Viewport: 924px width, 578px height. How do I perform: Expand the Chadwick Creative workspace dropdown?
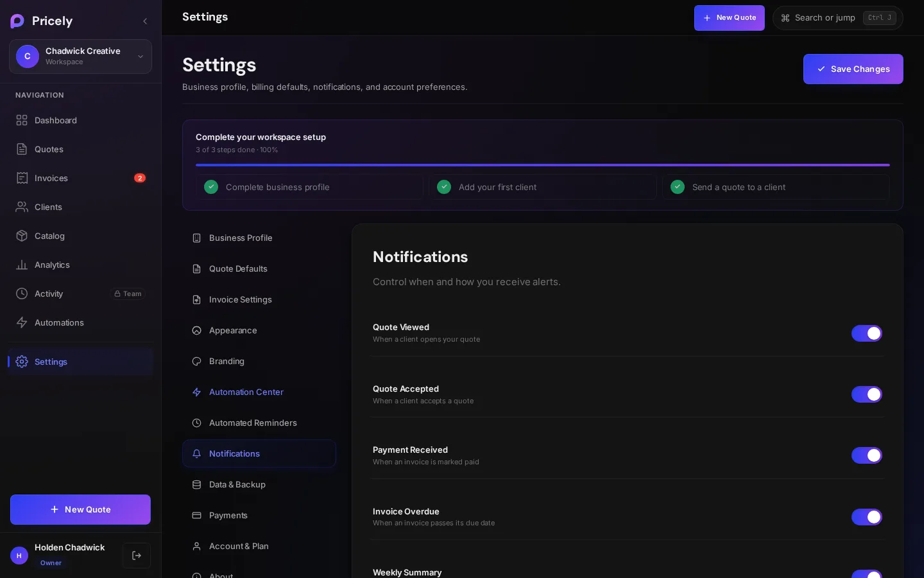(80, 57)
